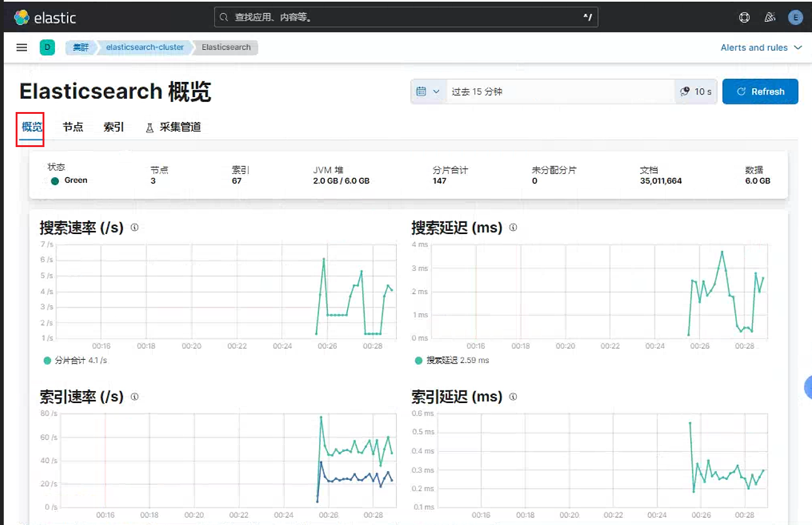Screen dimensions: 812x525
Task: Open the user avatar E menu
Action: [796, 18]
